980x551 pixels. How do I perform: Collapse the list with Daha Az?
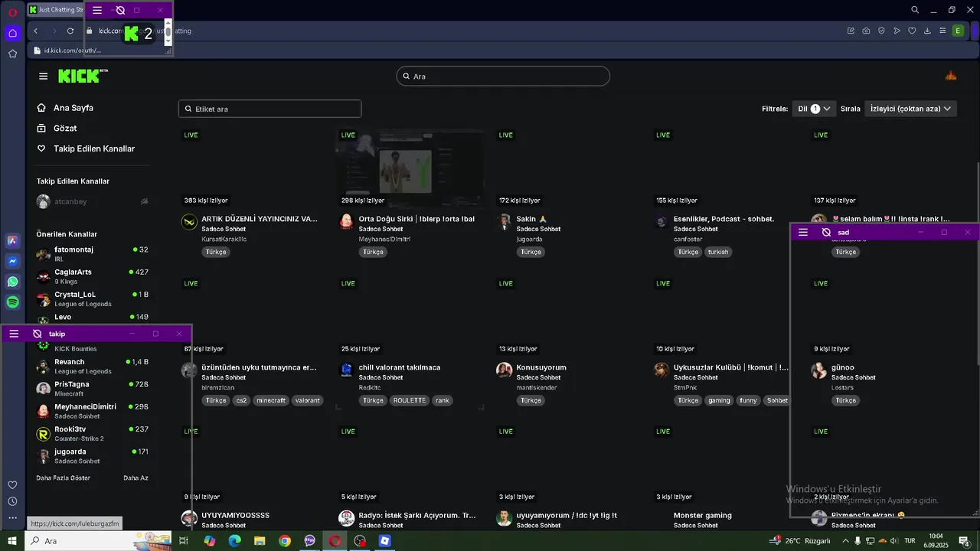[136, 478]
